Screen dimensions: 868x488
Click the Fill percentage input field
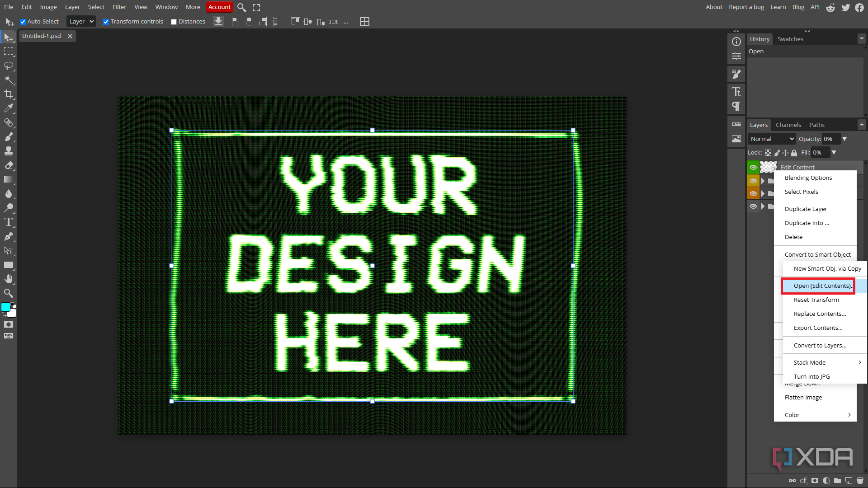coord(820,153)
